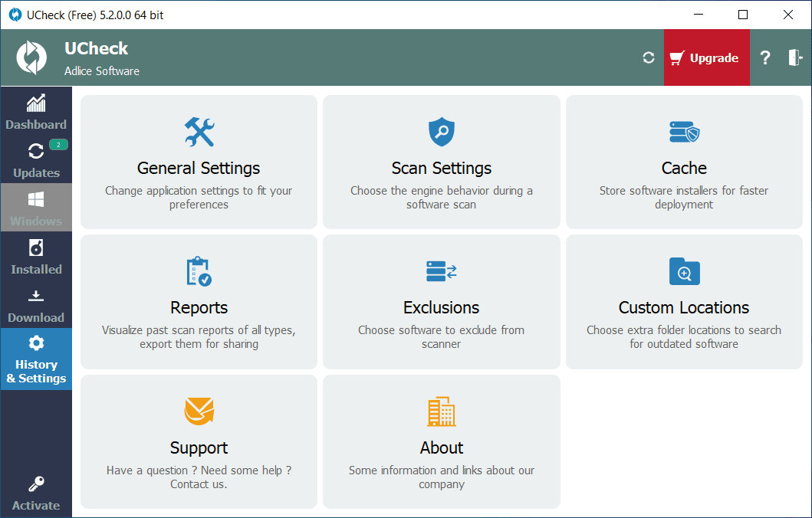Viewport: 812px width, 518px height.
Task: Click the refresh icon in header
Action: pyautogui.click(x=649, y=57)
